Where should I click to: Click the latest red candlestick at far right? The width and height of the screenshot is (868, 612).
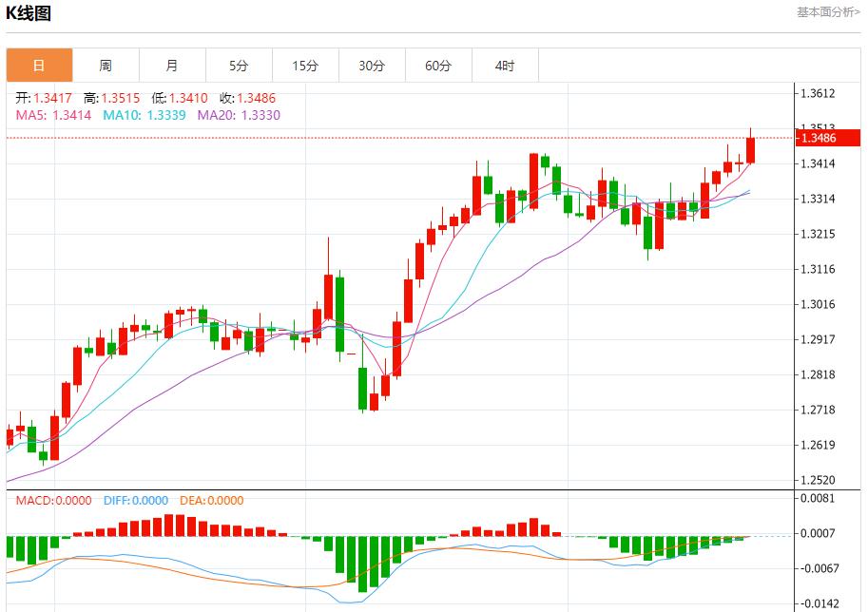click(750, 149)
